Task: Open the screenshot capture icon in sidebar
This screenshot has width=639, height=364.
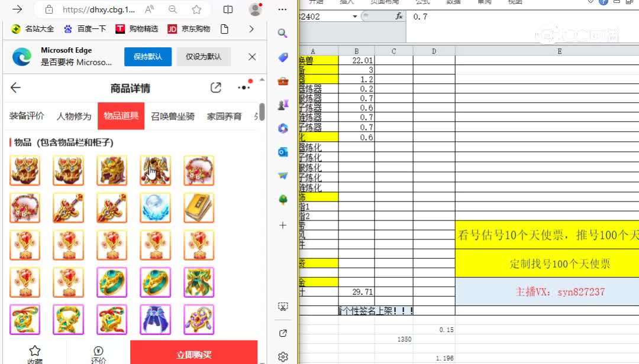Action: 283,306
